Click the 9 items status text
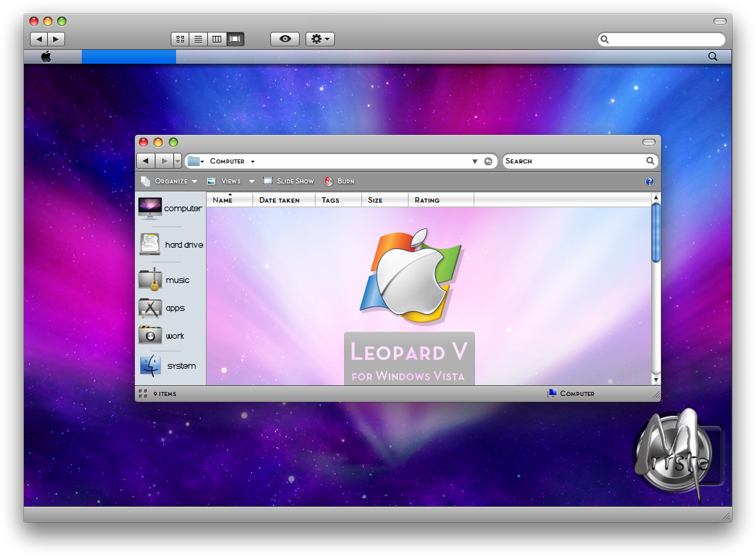This screenshot has width=756, height=556. pyautogui.click(x=165, y=394)
